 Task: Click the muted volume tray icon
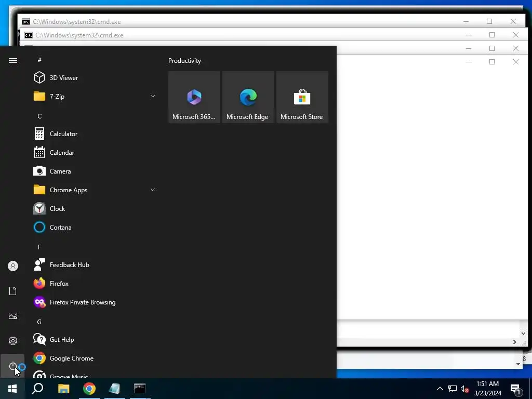[x=464, y=389]
